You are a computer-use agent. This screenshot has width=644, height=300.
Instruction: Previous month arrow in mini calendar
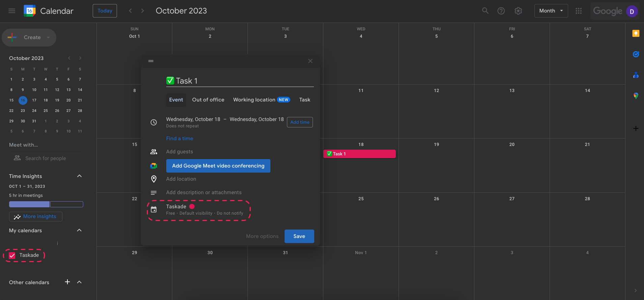[x=69, y=58]
